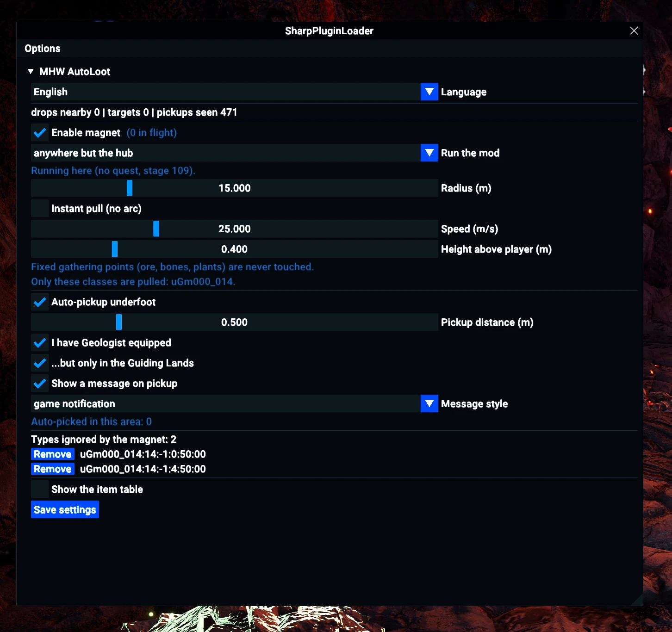Click the Speed (m/s) slider

pyautogui.click(x=235, y=229)
